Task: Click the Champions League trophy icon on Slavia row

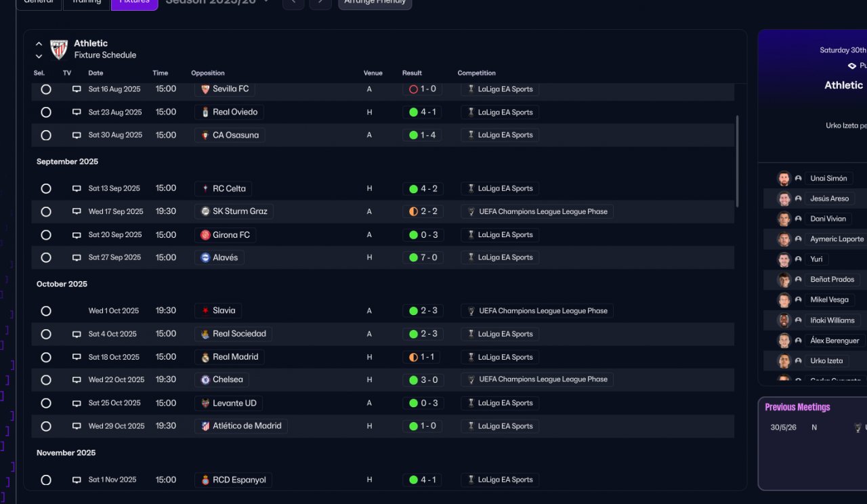Action: click(x=471, y=311)
